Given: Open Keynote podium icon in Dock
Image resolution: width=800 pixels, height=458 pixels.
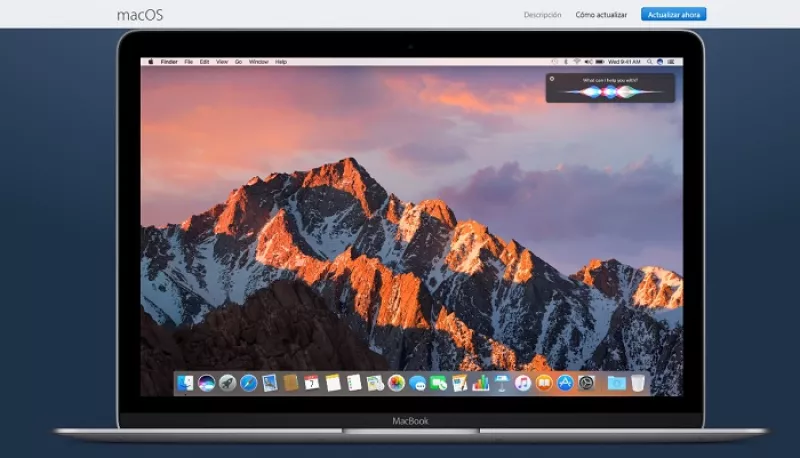Looking at the screenshot, I should point(502,383).
